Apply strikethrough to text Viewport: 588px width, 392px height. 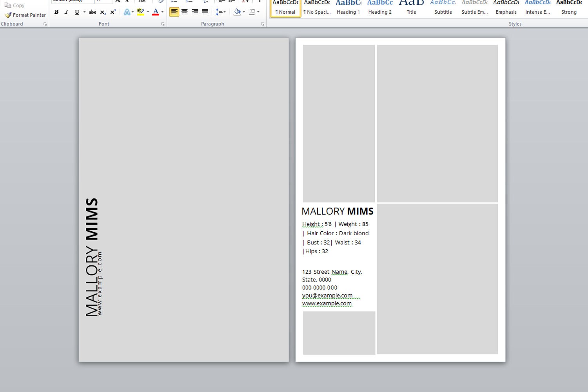92,12
